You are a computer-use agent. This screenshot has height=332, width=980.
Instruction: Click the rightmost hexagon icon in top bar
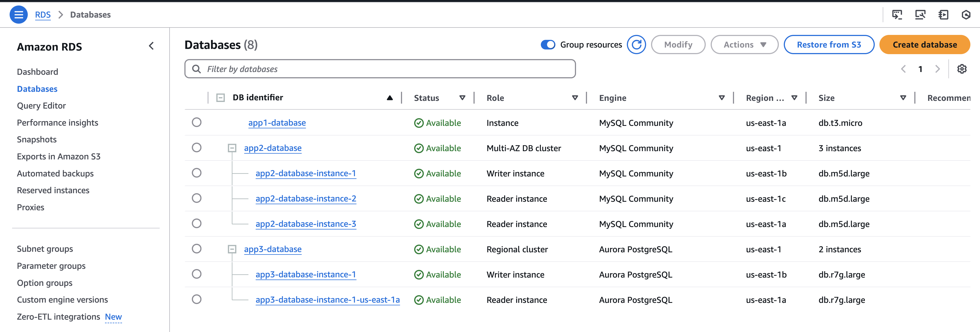(966, 15)
